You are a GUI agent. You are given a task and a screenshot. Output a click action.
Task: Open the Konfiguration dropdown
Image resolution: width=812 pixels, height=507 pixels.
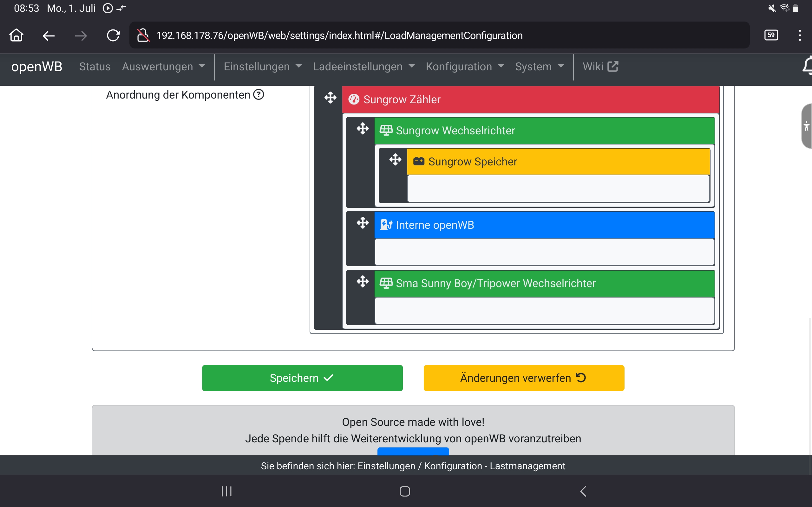click(465, 67)
